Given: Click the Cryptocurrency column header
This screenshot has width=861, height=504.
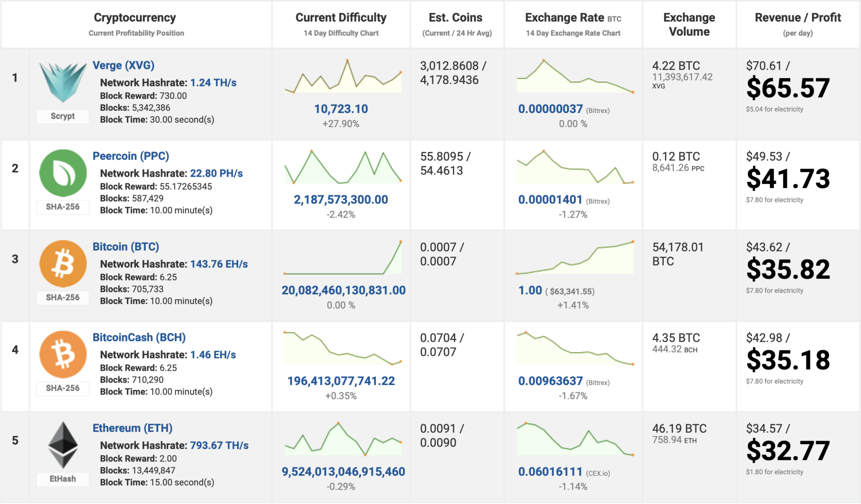Looking at the screenshot, I should click(135, 18).
